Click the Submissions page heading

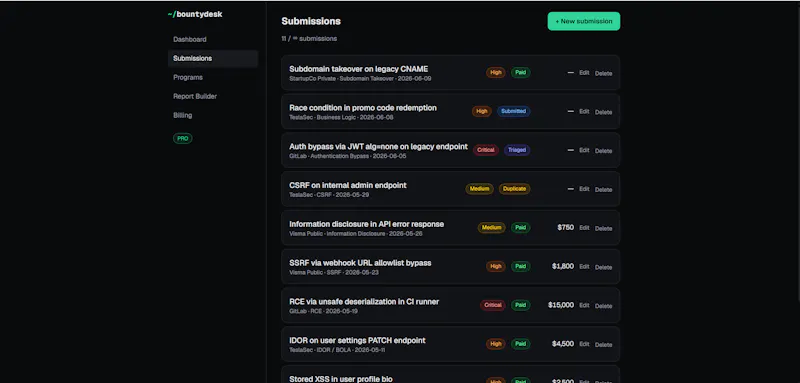point(311,21)
